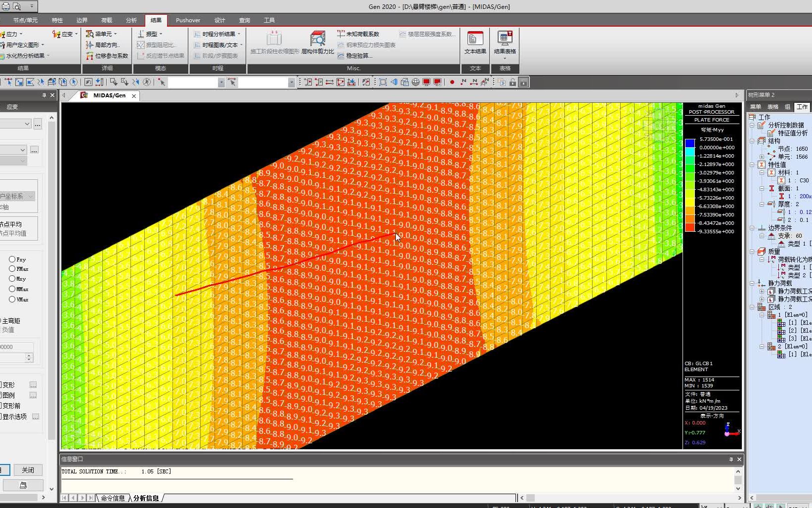
Task: Toggle the 显示选项 checkbox
Action: coord(1,417)
